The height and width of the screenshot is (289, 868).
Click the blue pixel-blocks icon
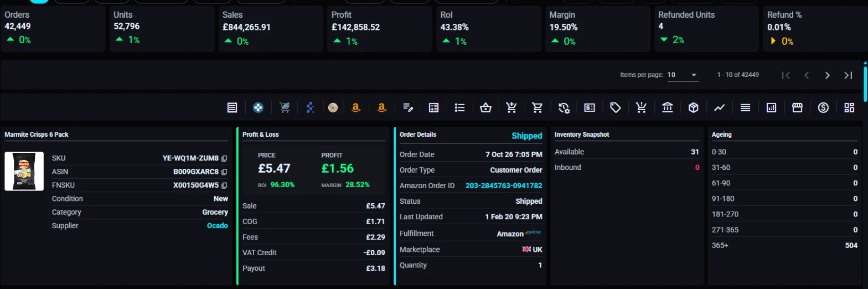click(x=310, y=108)
